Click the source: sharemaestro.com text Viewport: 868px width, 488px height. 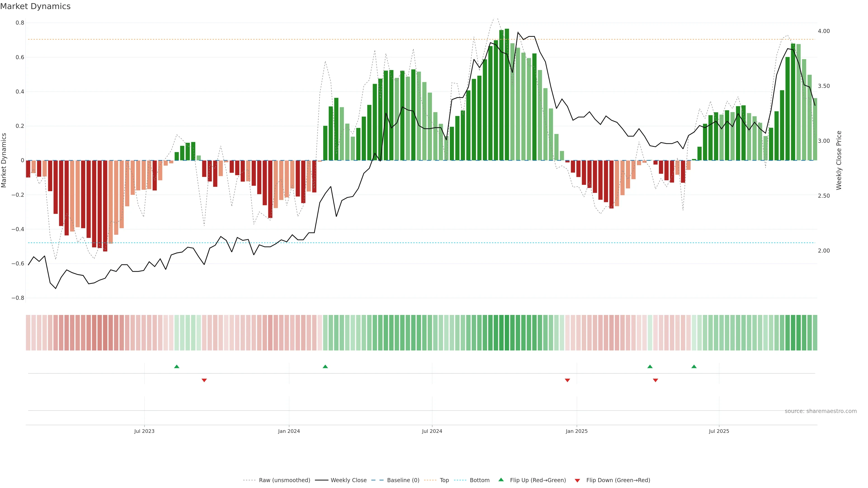(x=821, y=411)
